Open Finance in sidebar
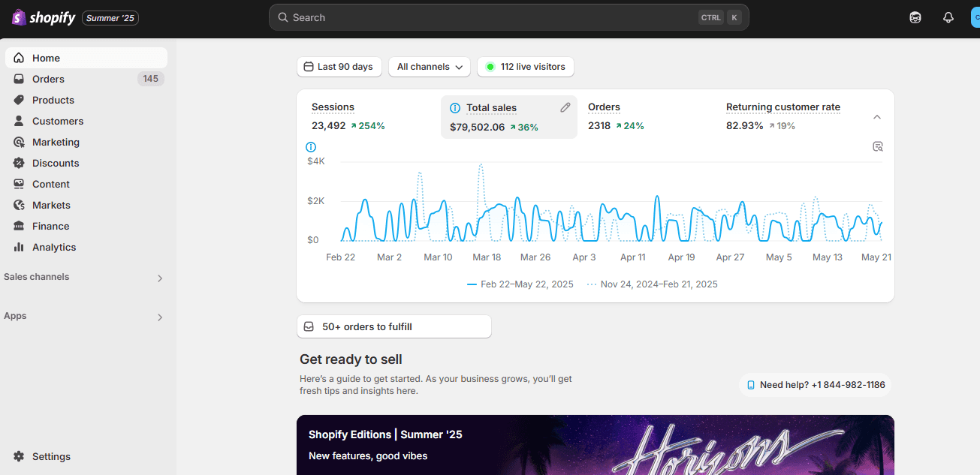This screenshot has height=475, width=980. click(x=86, y=226)
